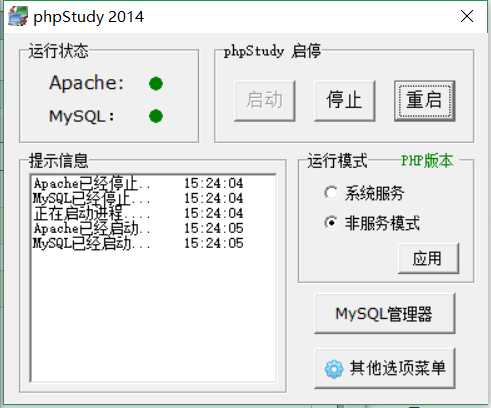
Task: Open the green PHP版本 link
Action: click(x=427, y=161)
